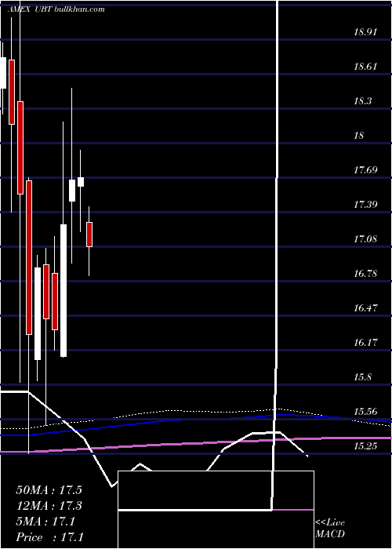The image size is (392, 549).
Task: Click the 17.69 price axis label
Action: 365,170
